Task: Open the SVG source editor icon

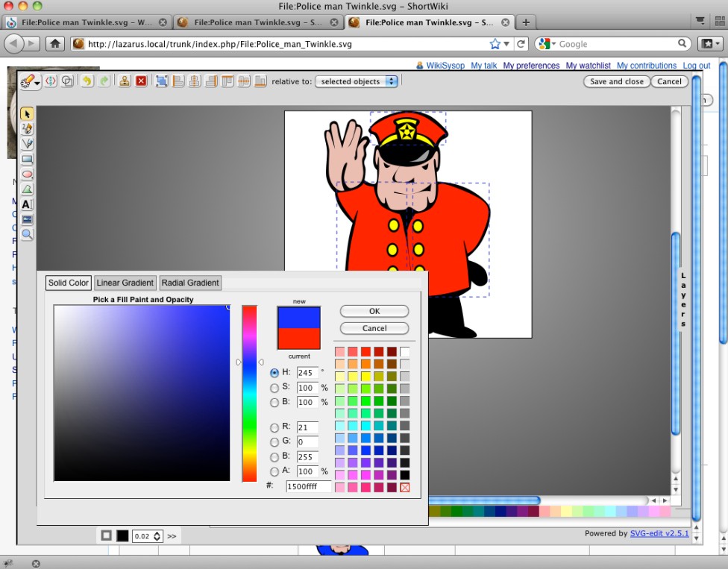Action: 51,81
